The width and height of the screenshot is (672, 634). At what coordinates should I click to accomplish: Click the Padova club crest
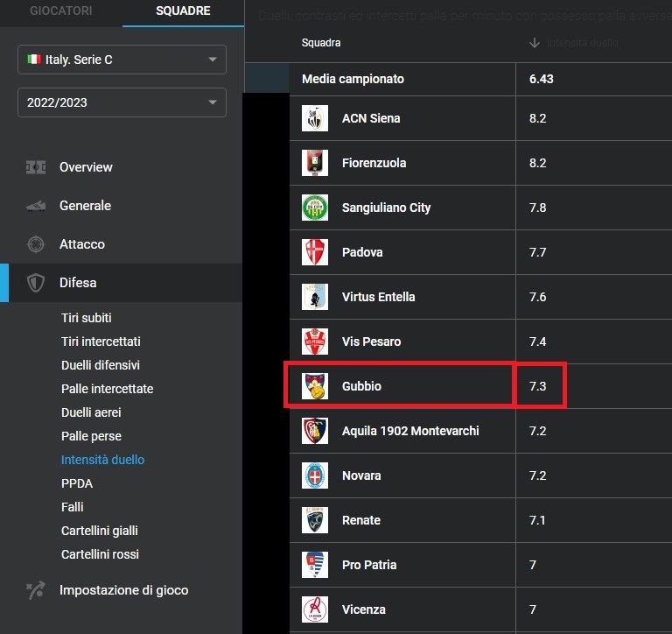coord(315,252)
